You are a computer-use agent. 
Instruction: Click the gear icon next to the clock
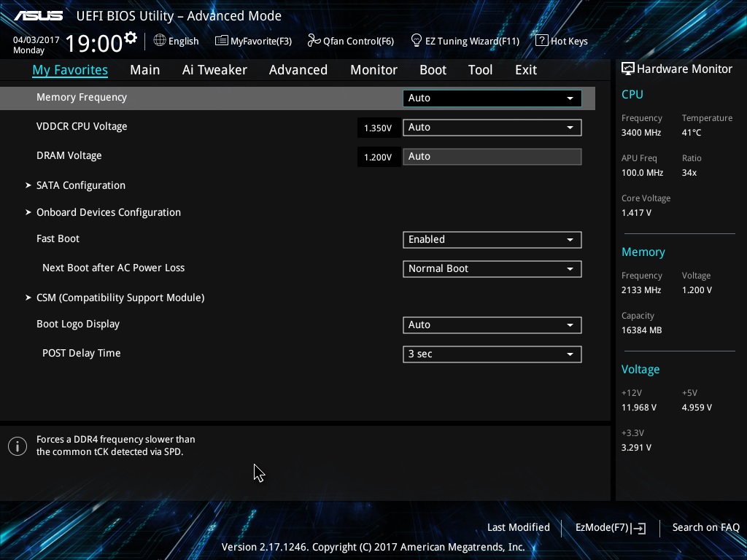tap(130, 38)
